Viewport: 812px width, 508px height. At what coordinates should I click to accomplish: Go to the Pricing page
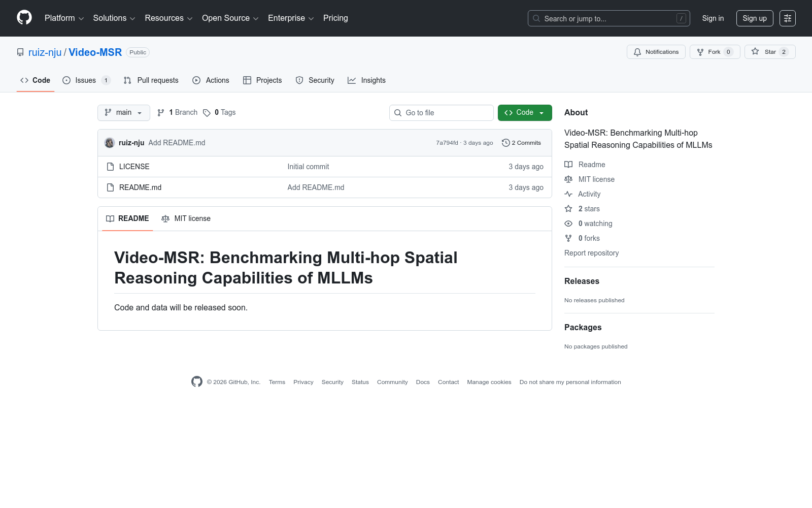[x=335, y=18]
